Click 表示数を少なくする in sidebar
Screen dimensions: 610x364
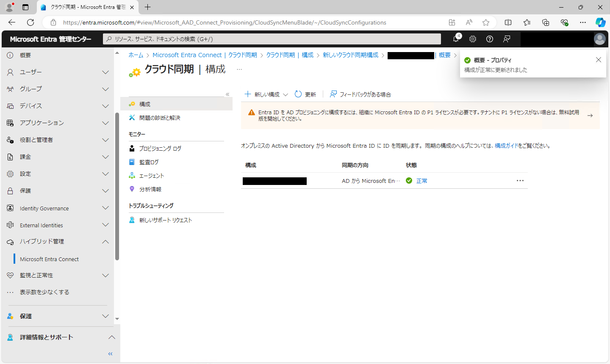[44, 292]
